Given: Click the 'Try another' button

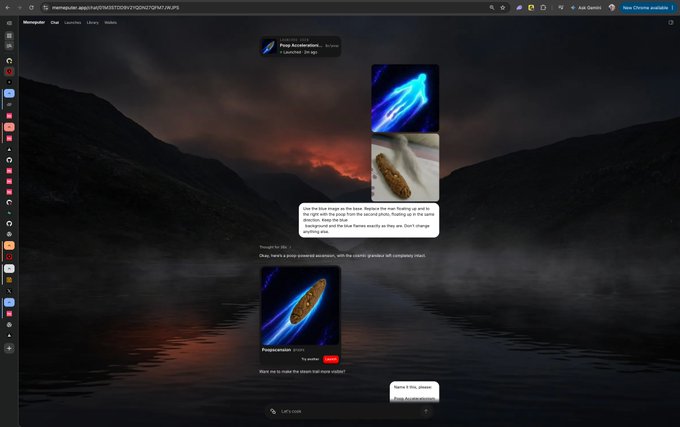Looking at the screenshot, I should pos(310,359).
